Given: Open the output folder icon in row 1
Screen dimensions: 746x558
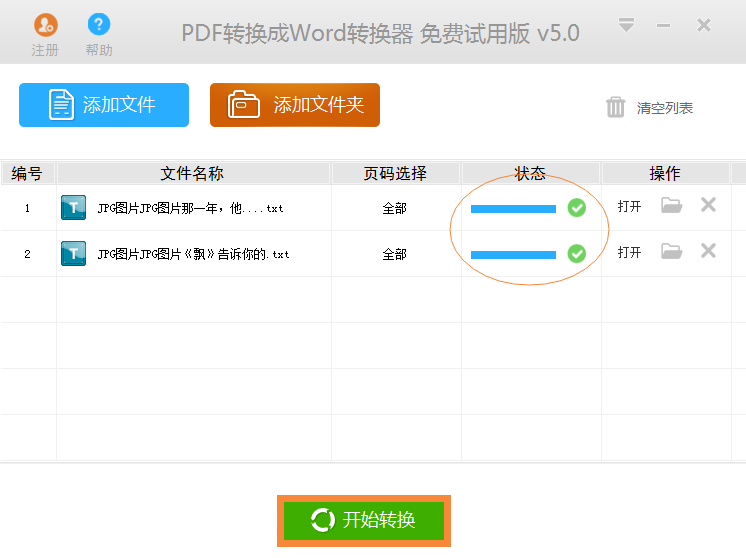Looking at the screenshot, I should click(672, 205).
